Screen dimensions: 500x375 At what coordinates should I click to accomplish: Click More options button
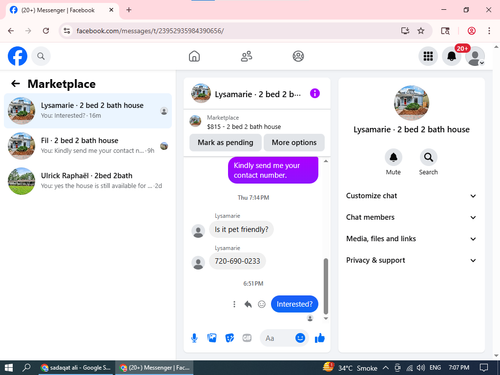tap(294, 142)
